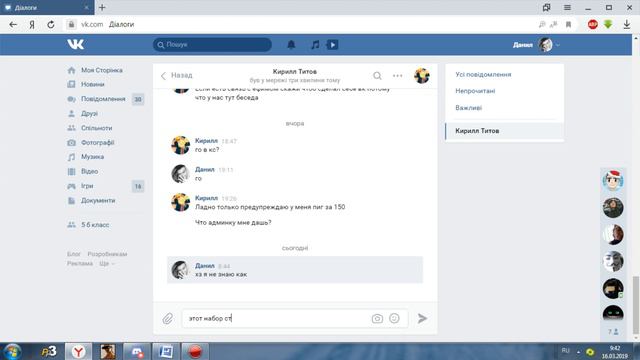Open the Розробникам footer link
This screenshot has width=640, height=360.
point(107,254)
